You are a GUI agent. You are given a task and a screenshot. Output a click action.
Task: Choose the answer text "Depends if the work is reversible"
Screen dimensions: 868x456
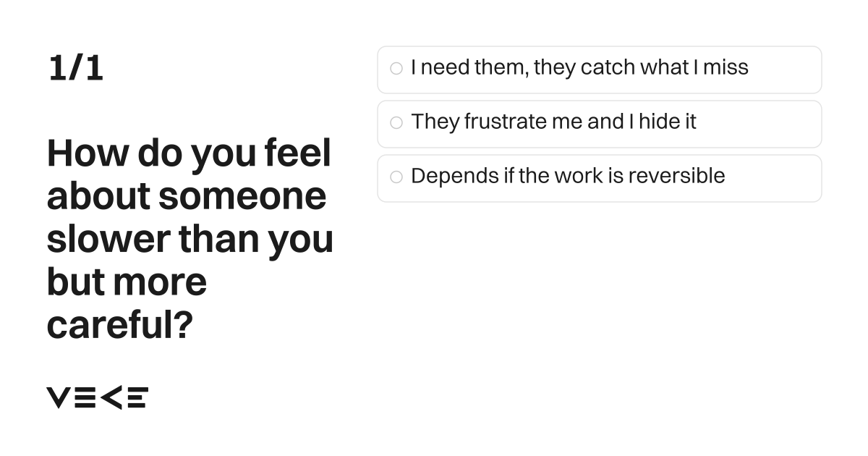coord(568,176)
